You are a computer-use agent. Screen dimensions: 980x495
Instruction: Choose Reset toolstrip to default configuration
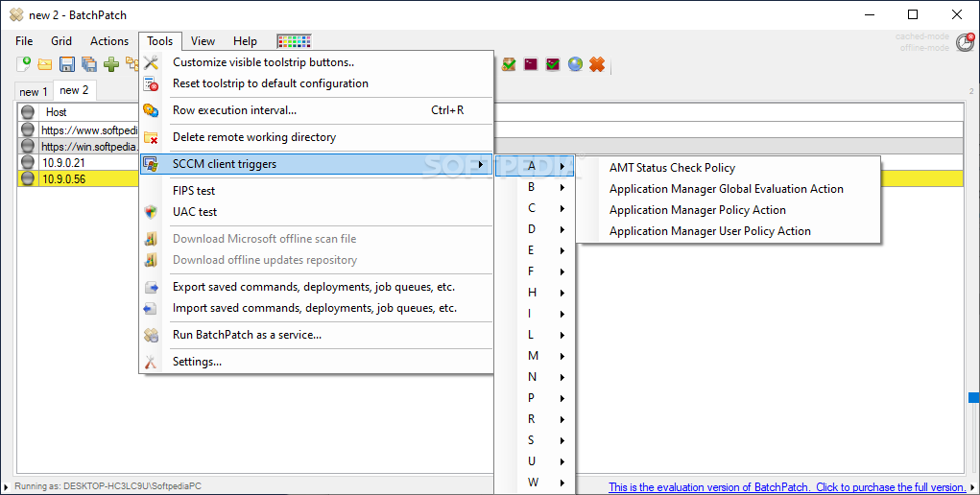point(316,83)
